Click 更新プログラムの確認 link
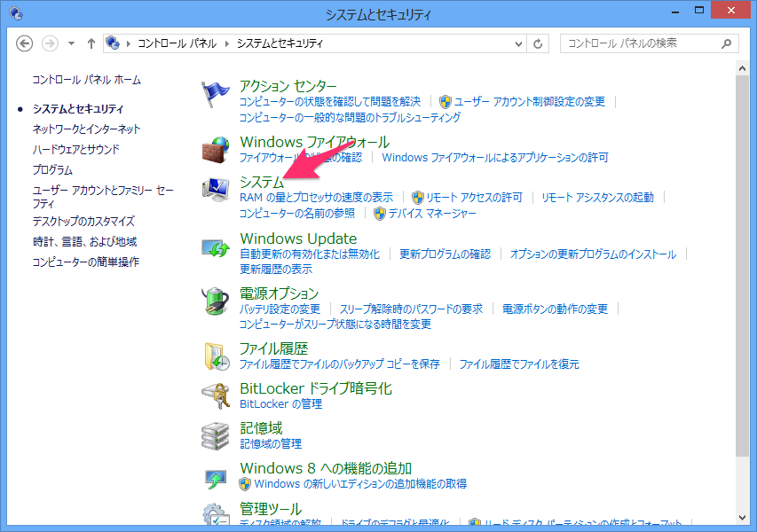This screenshot has width=757, height=532. (x=446, y=254)
